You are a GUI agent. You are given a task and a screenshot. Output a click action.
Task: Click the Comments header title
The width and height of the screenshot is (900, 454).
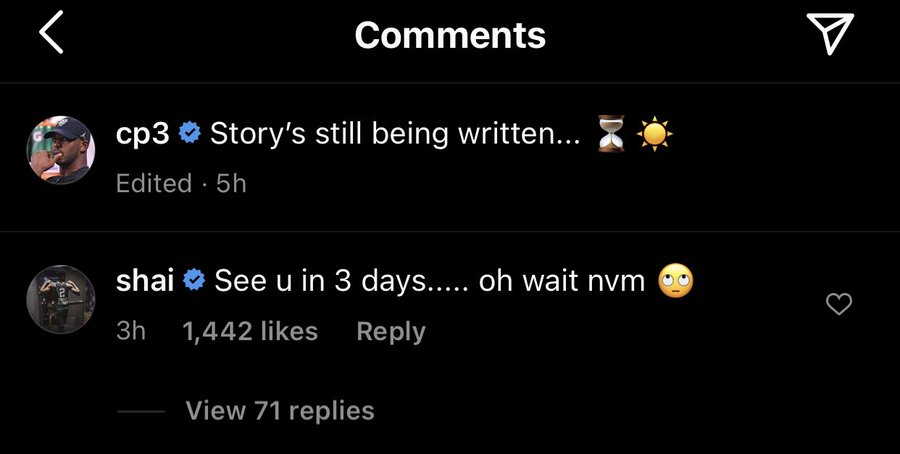[450, 35]
